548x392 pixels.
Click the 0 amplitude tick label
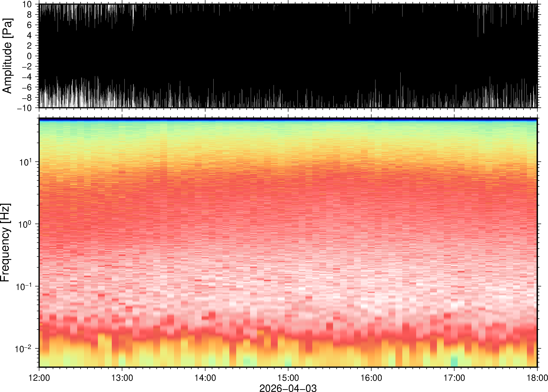[30, 56]
